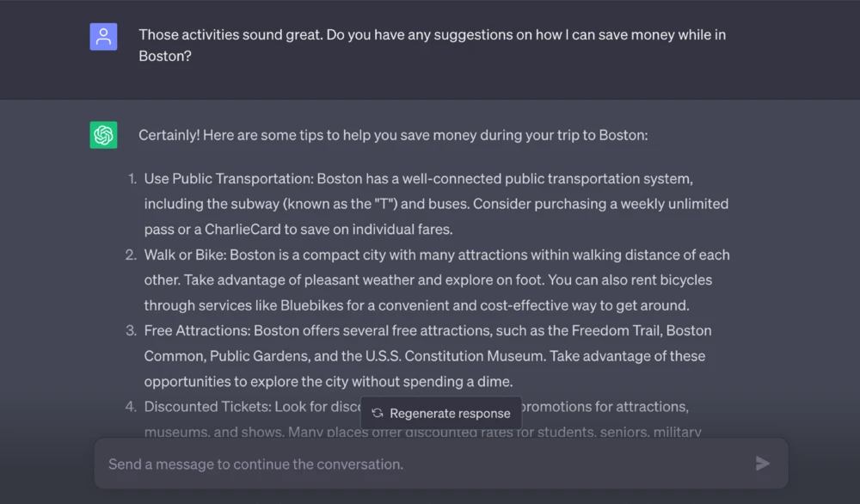Click the list number 1 marker
Viewport: 860px width, 504px height.
point(132,179)
